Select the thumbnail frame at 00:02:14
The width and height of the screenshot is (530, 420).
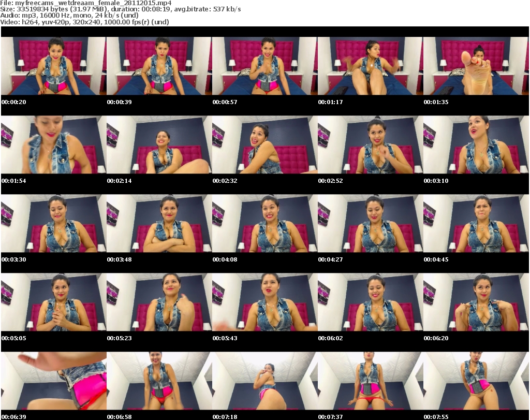click(159, 144)
